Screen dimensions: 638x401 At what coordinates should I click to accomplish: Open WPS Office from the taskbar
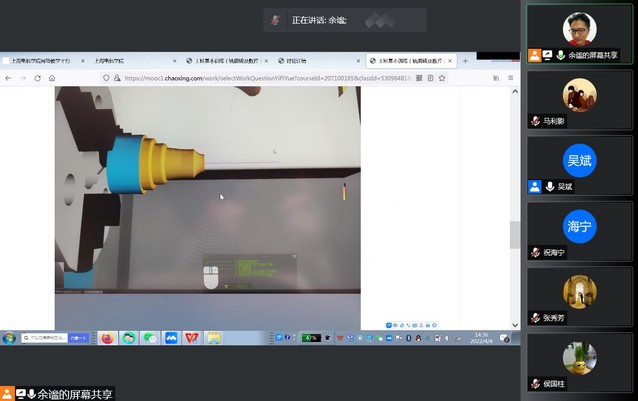[x=191, y=338]
